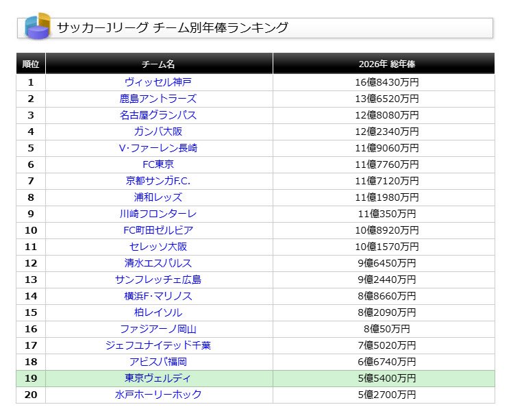
Task: Select the salary 12億2340万円
Action: tap(387, 132)
